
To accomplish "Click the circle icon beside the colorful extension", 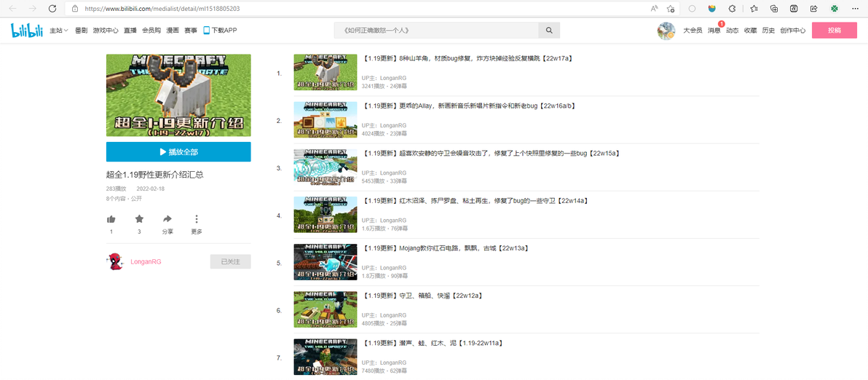I will [x=692, y=9].
